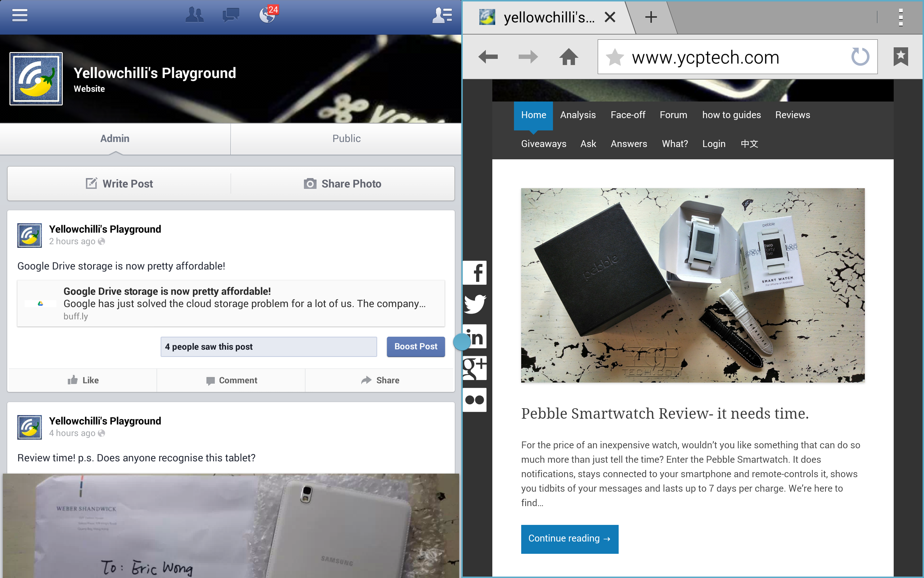Click the Boost Post button

pos(416,347)
